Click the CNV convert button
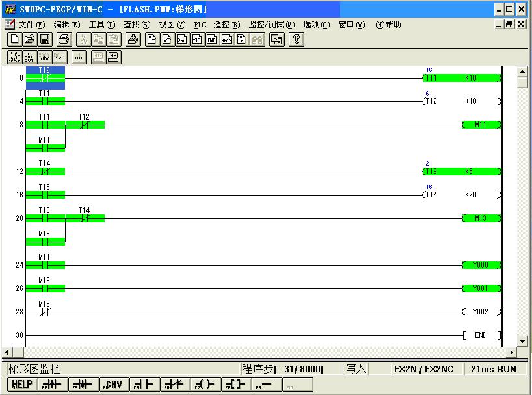Image resolution: width=532 pixels, height=395 pixels. click(113, 385)
